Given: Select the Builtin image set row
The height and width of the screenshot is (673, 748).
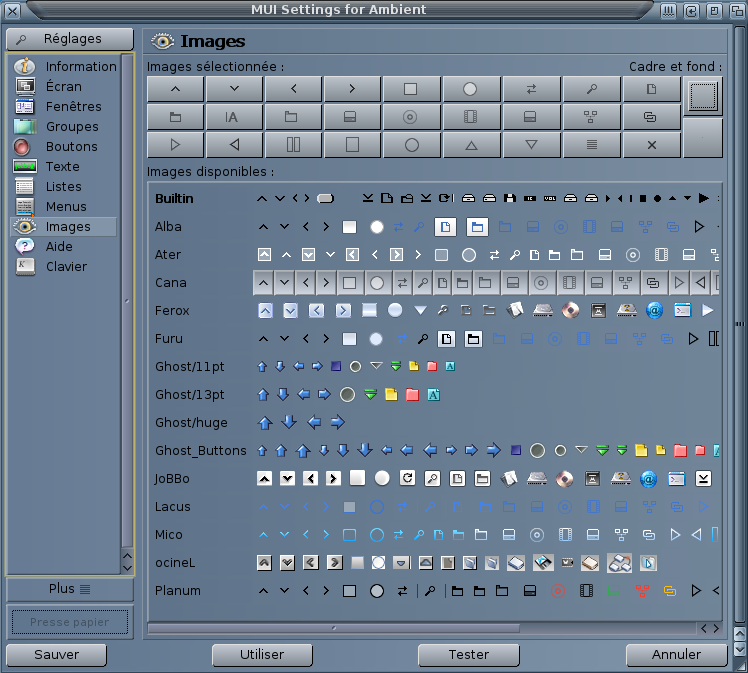Looking at the screenshot, I should click(435, 198).
